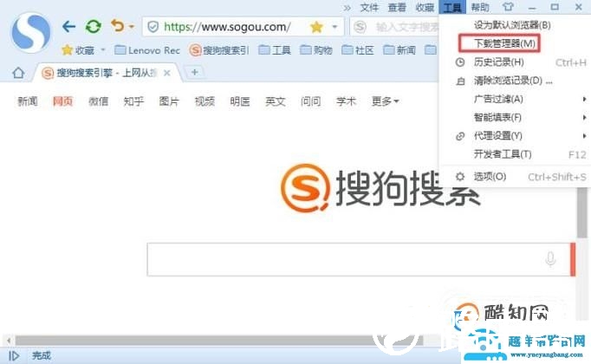Open 历史记录(H) menu entry

(515, 62)
